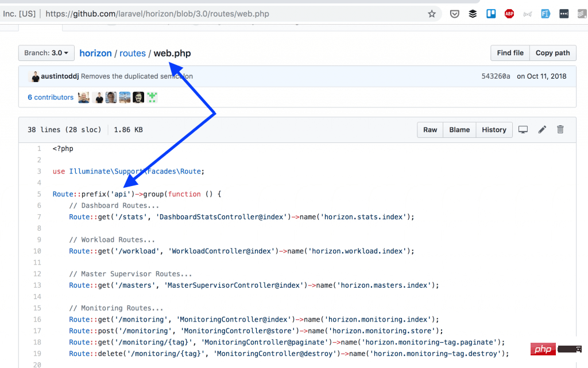Open fifth contributor avatar with beard

(x=138, y=98)
